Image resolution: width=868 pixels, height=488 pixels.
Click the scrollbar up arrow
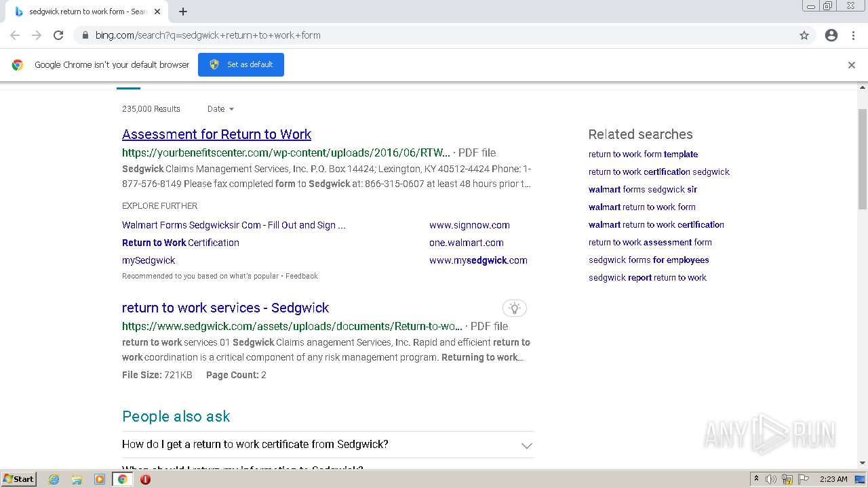click(863, 87)
